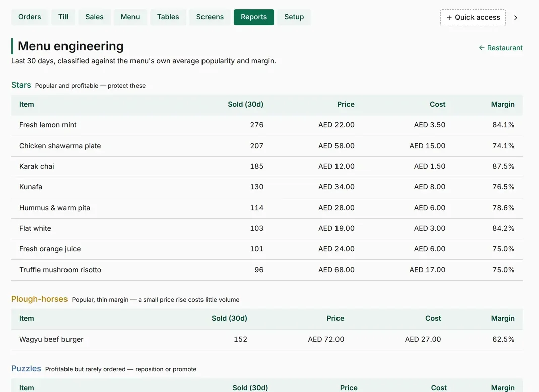Click the Quick access button
This screenshot has height=392, width=539.
pos(473,18)
